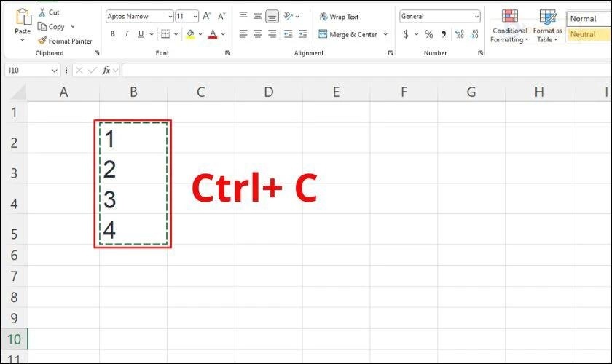Toggle Italic formatting
This screenshot has width=612, height=364.
pos(127,34)
